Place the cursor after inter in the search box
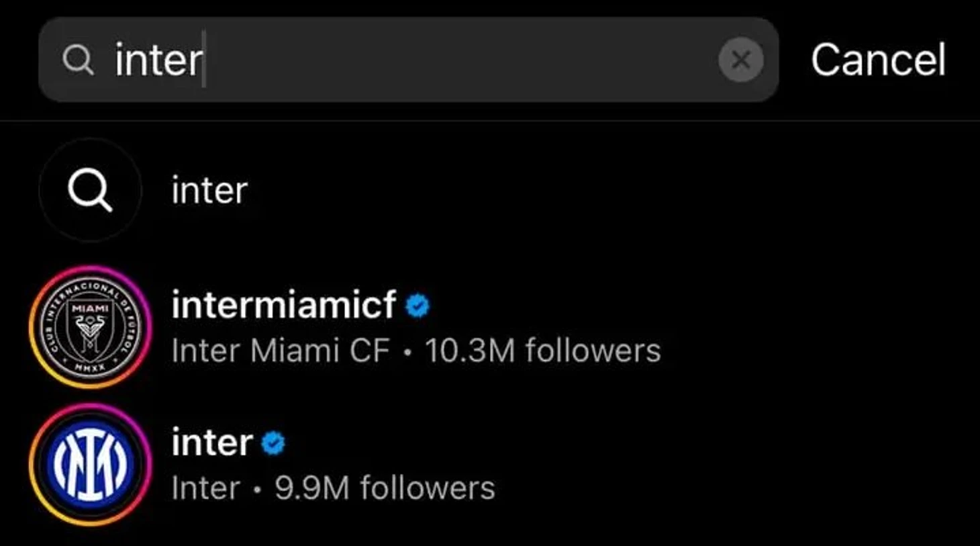This screenshot has width=980, height=546. point(204,60)
